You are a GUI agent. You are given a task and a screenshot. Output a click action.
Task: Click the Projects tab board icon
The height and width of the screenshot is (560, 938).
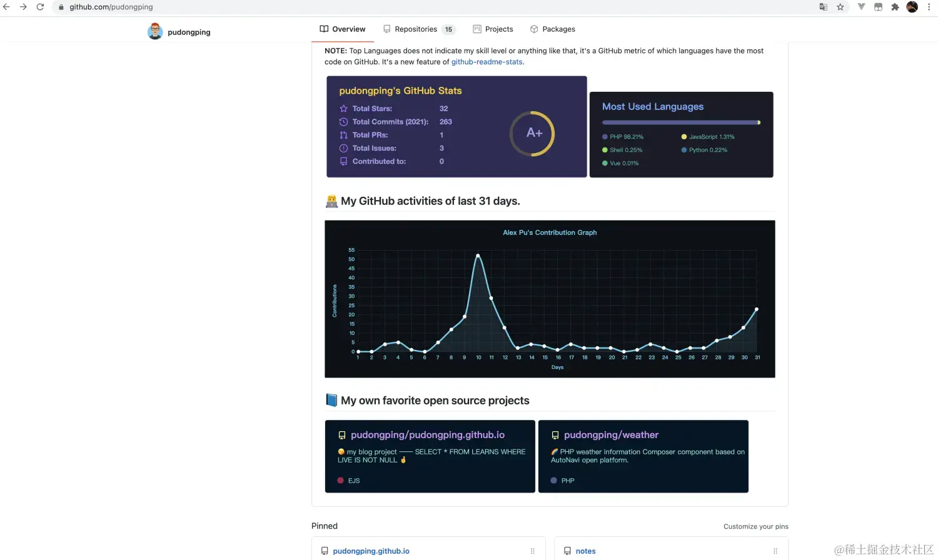pos(477,29)
